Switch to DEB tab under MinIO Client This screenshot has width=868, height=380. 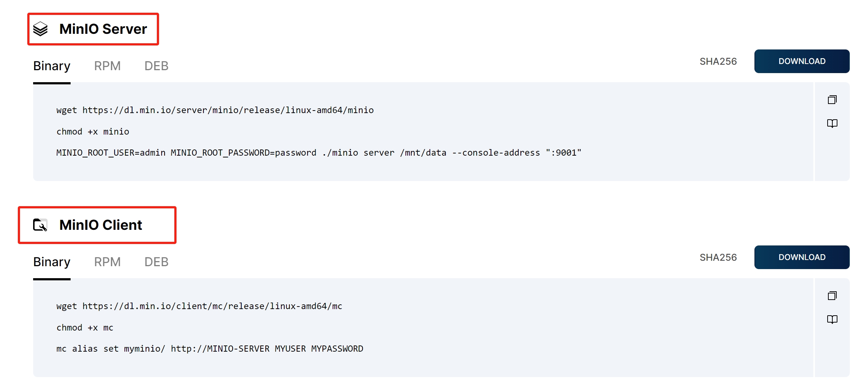[156, 262]
